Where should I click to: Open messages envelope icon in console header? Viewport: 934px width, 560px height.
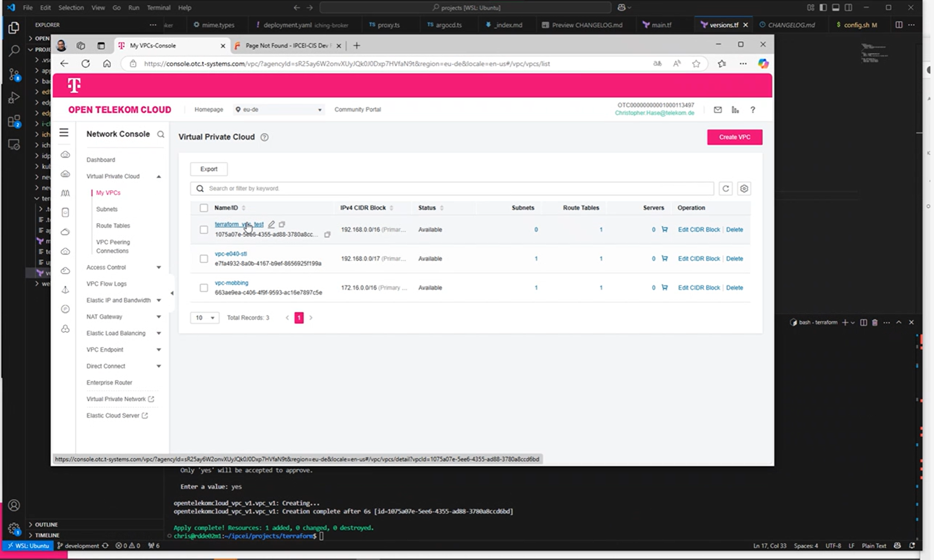pos(718,110)
